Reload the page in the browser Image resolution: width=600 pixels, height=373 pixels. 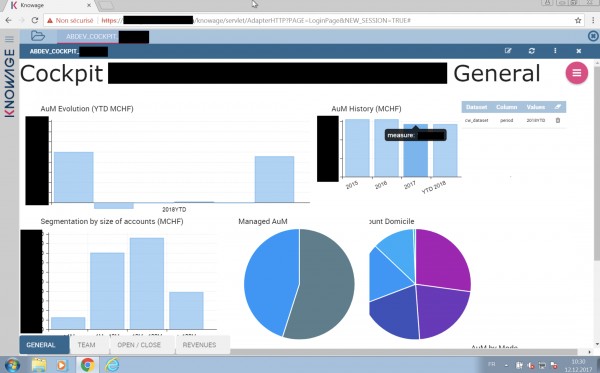pos(34,21)
